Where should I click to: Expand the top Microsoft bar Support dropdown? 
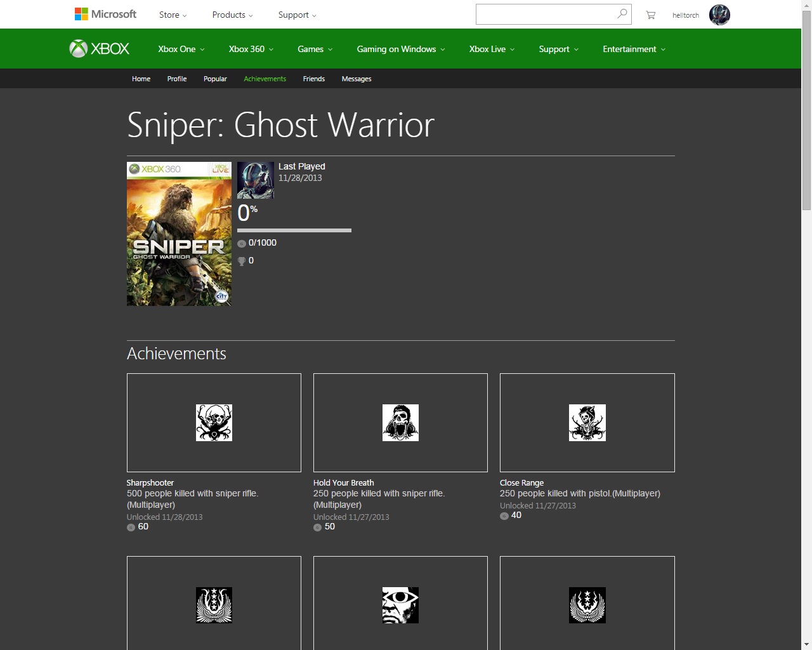pyautogui.click(x=297, y=15)
